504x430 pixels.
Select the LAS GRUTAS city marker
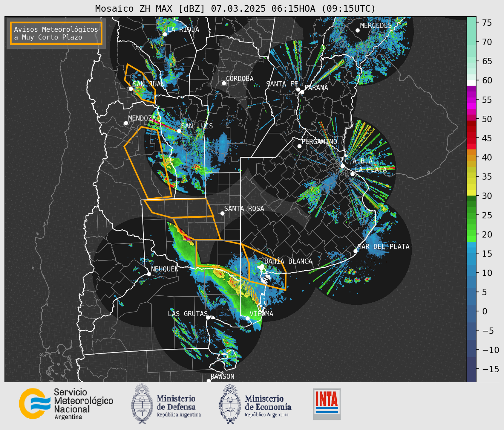click(208, 318)
